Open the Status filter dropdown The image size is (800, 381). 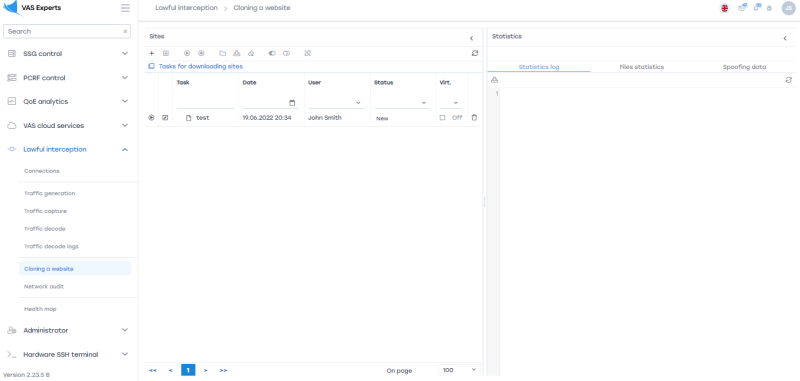tap(402, 103)
